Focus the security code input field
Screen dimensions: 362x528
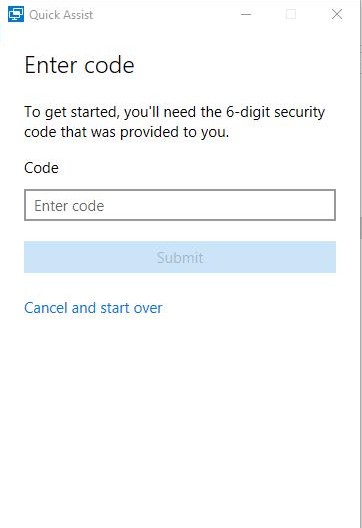pos(180,205)
